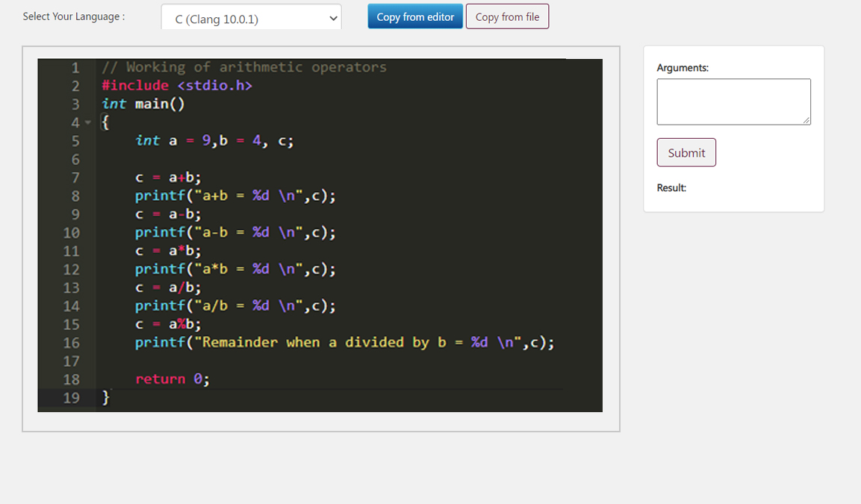Click the c = a*b; statement
This screenshot has width=861, height=504.
click(x=168, y=251)
